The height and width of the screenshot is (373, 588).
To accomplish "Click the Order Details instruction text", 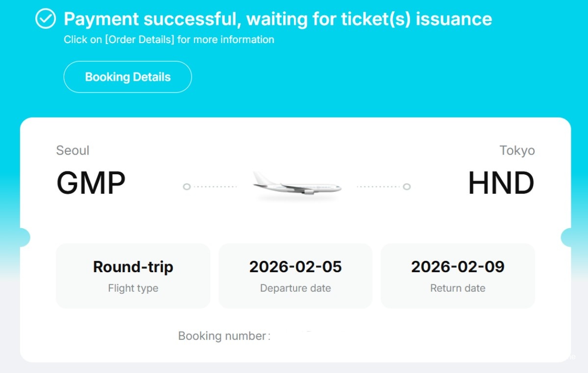I will [169, 40].
